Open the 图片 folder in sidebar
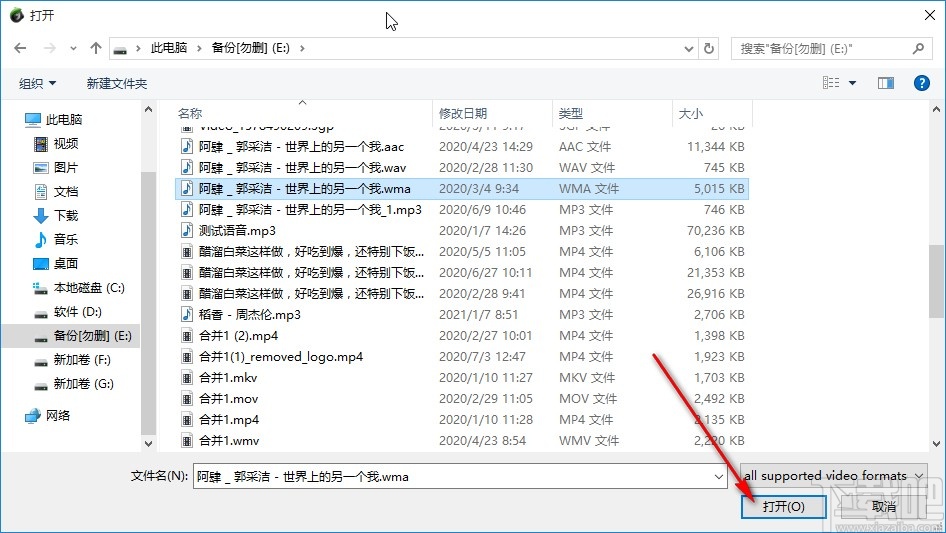The width and height of the screenshot is (946, 533). tap(56, 168)
